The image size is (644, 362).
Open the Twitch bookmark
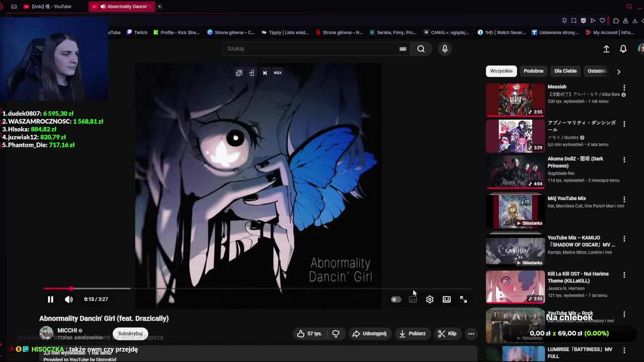coord(137,33)
